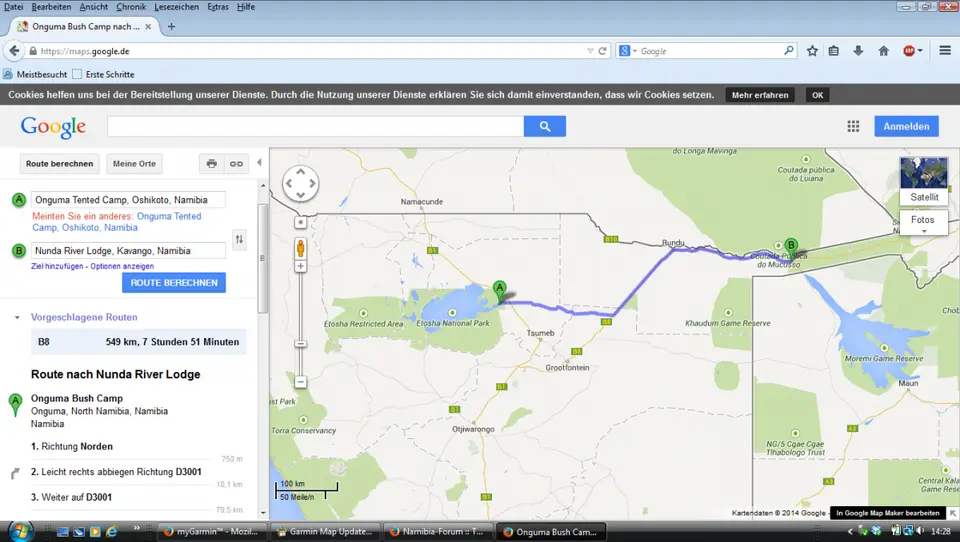Click Mehr erfahren in cookie bar
The height and width of the screenshot is (542, 960).
[x=760, y=95]
